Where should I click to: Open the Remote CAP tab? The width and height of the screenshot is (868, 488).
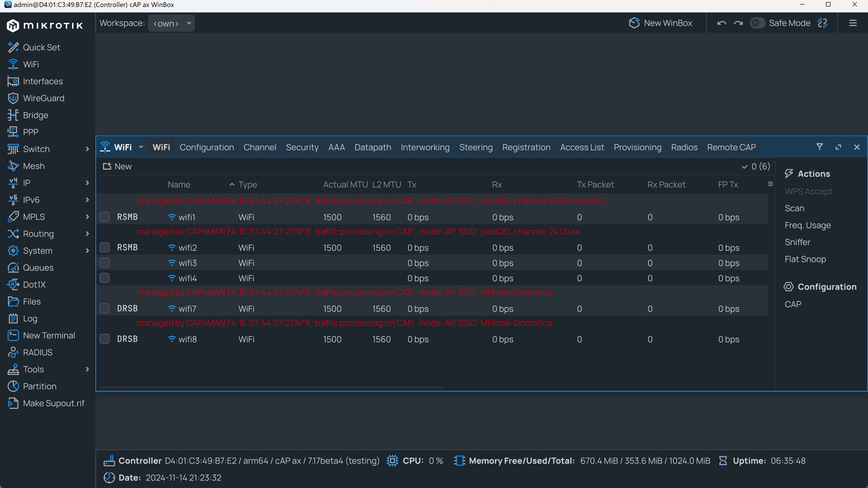click(x=731, y=147)
